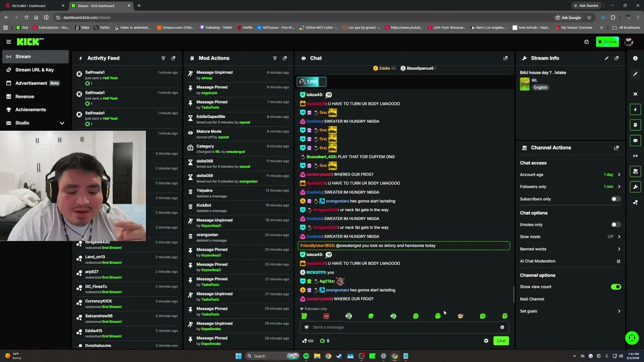This screenshot has width=644, height=362.
Task: Open the Revenue page
Action: pyautogui.click(x=35, y=97)
